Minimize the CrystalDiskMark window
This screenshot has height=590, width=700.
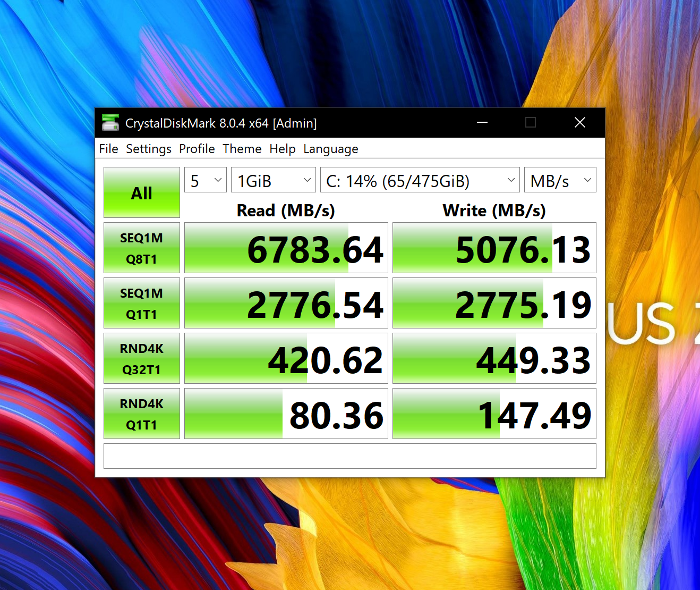(482, 123)
